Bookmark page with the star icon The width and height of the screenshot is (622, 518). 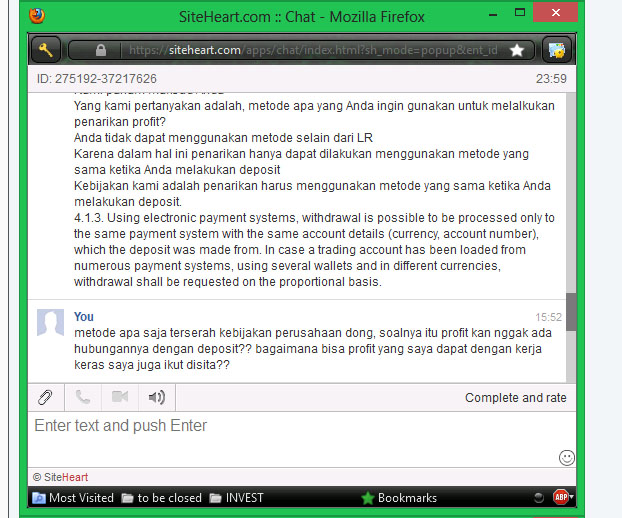517,50
